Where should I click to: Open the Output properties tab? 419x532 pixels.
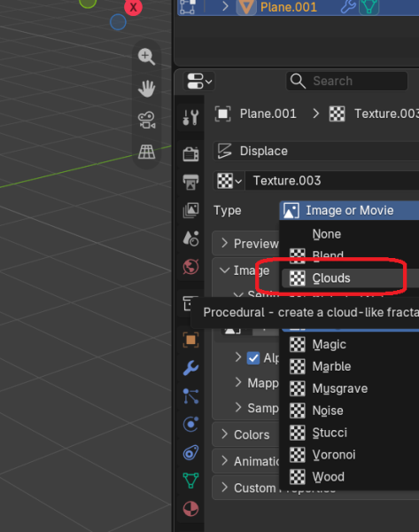tap(190, 182)
